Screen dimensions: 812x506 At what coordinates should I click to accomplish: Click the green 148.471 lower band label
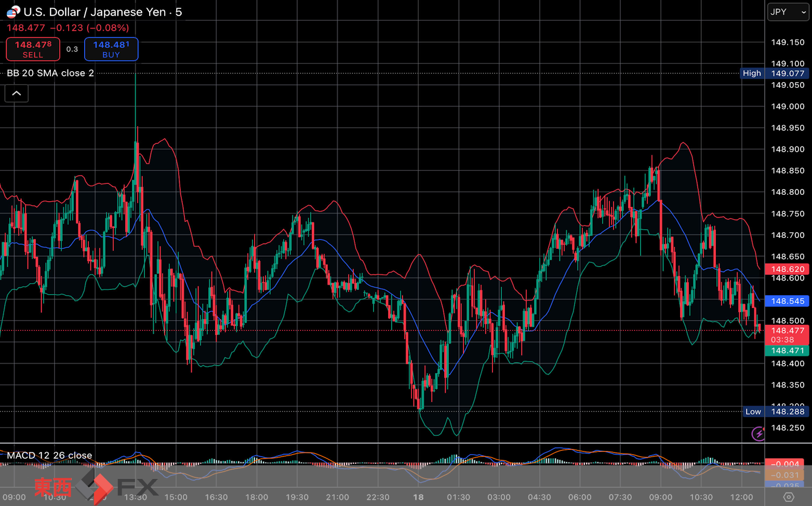pyautogui.click(x=787, y=351)
